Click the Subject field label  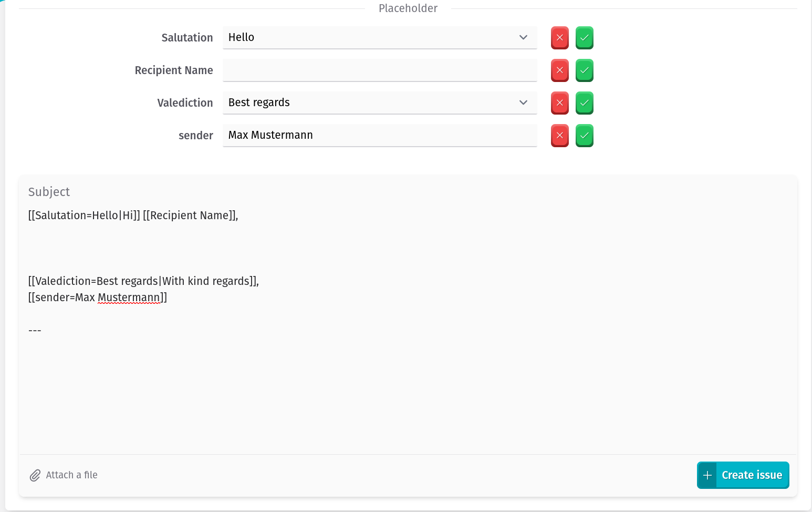(x=49, y=192)
